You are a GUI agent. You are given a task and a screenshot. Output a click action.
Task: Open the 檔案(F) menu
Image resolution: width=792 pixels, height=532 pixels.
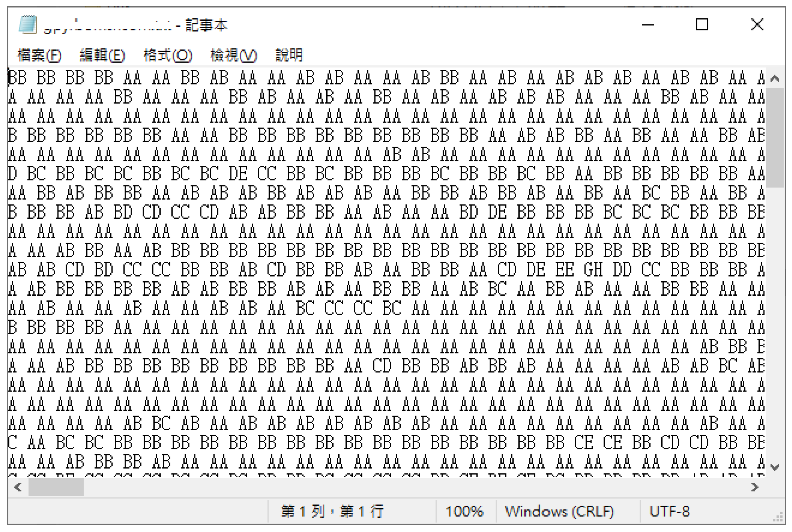[x=39, y=55]
